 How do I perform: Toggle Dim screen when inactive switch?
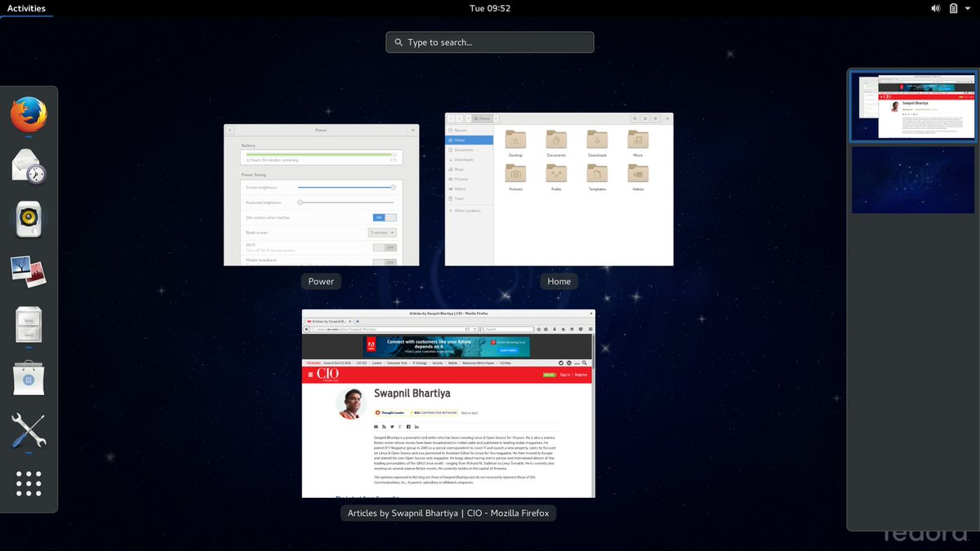tap(385, 217)
